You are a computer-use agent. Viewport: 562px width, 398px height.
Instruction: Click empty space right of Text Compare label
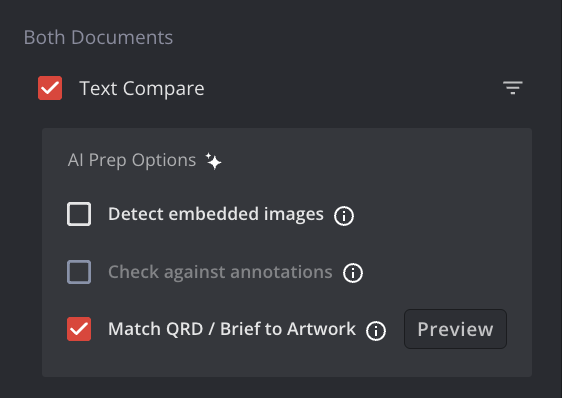[x=351, y=88]
